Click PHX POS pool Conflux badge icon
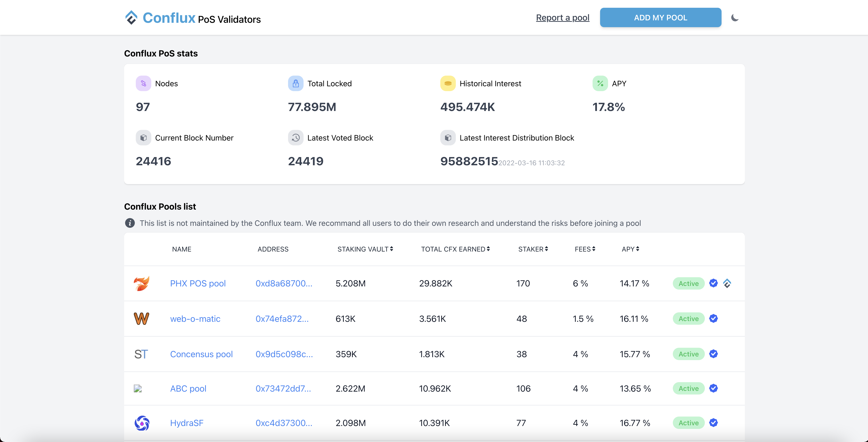868x442 pixels. click(727, 283)
